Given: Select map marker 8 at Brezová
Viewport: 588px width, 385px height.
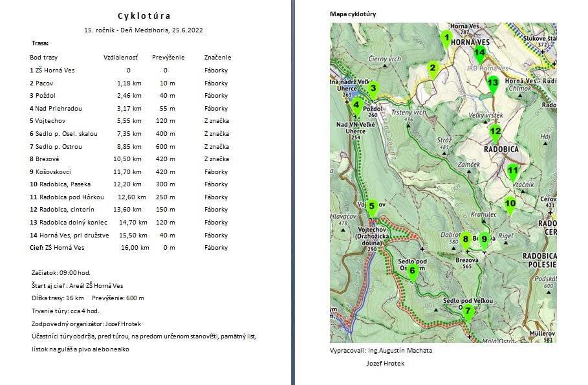Looking at the screenshot, I should [466, 241].
